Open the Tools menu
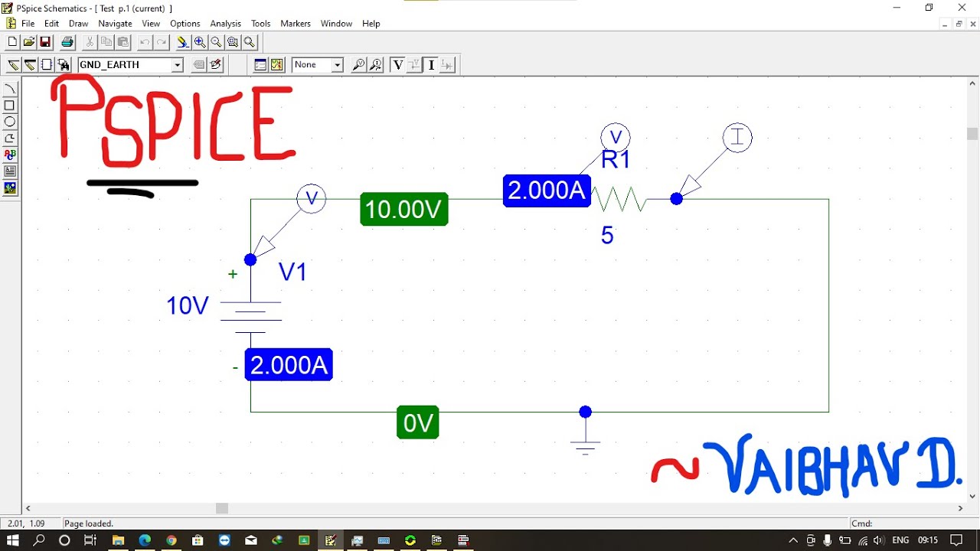The width and height of the screenshot is (980, 551). [x=261, y=24]
